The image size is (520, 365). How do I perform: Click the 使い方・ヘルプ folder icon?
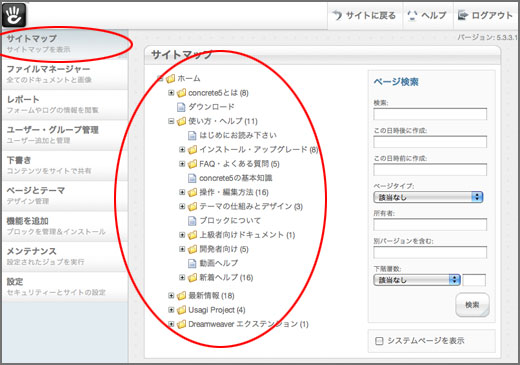tap(181, 121)
